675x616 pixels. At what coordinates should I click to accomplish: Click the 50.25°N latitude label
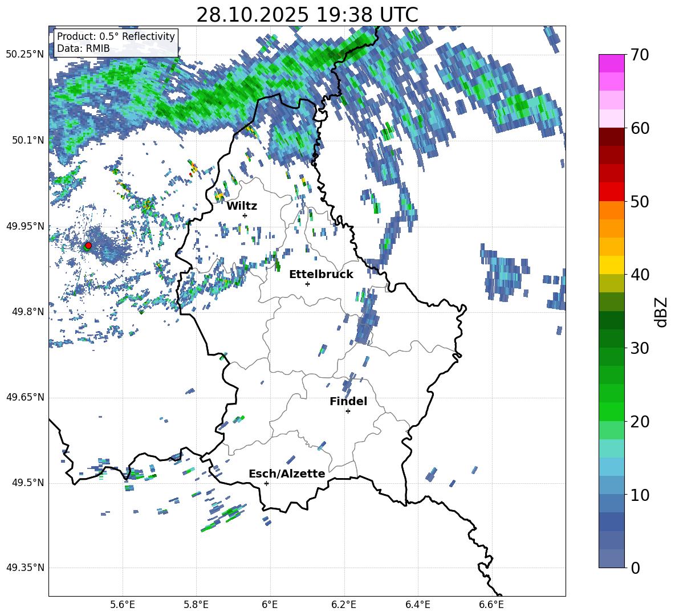tap(25, 55)
